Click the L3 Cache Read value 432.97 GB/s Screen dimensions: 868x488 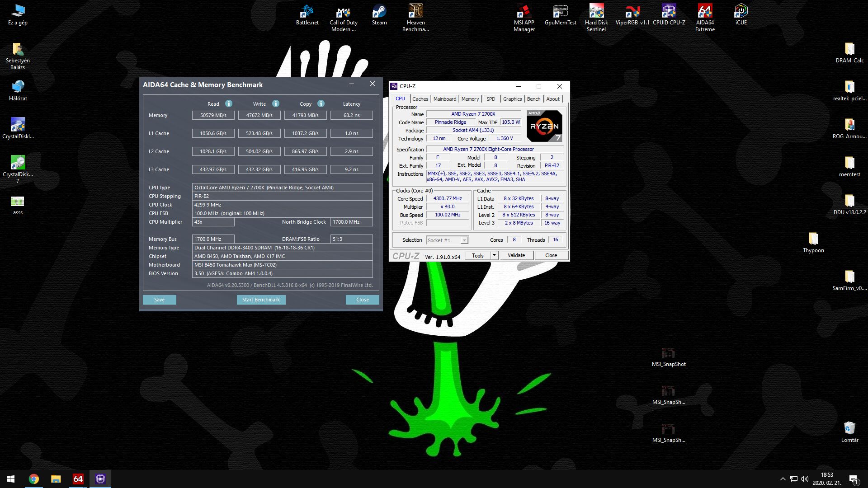pos(213,169)
